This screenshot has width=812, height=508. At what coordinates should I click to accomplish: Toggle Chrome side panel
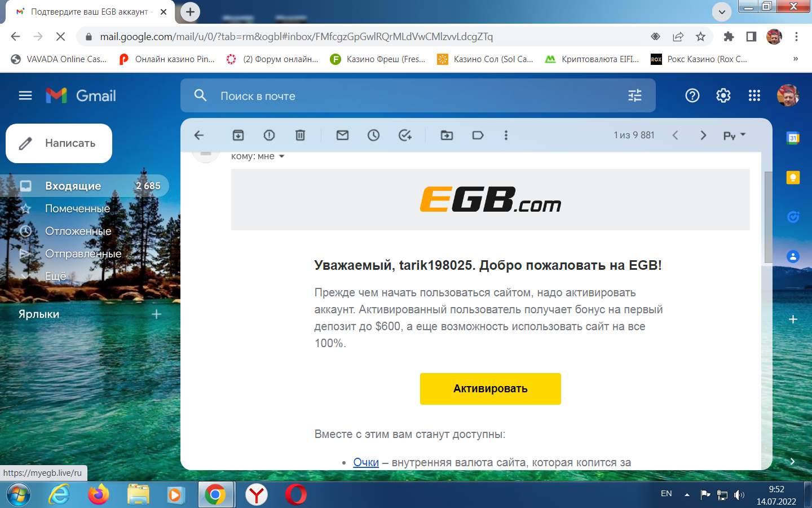(x=751, y=37)
